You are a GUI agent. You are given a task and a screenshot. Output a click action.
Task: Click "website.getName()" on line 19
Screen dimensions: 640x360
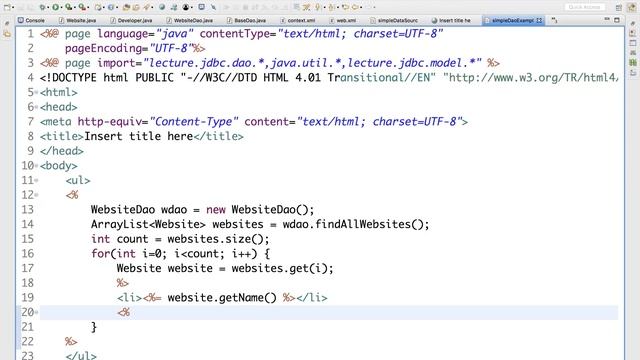[222, 298]
